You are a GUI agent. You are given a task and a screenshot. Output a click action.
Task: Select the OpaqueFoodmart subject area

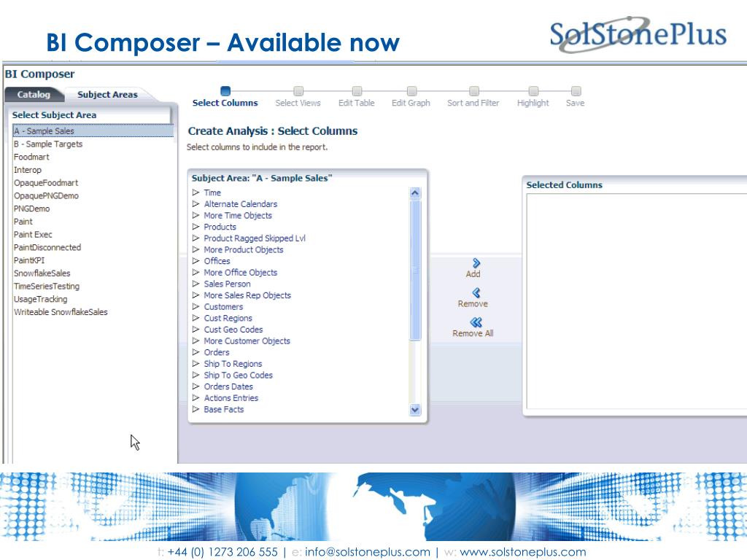(x=46, y=182)
